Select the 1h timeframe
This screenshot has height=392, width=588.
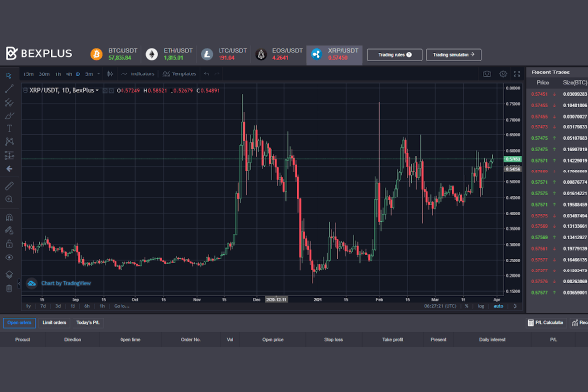point(58,74)
